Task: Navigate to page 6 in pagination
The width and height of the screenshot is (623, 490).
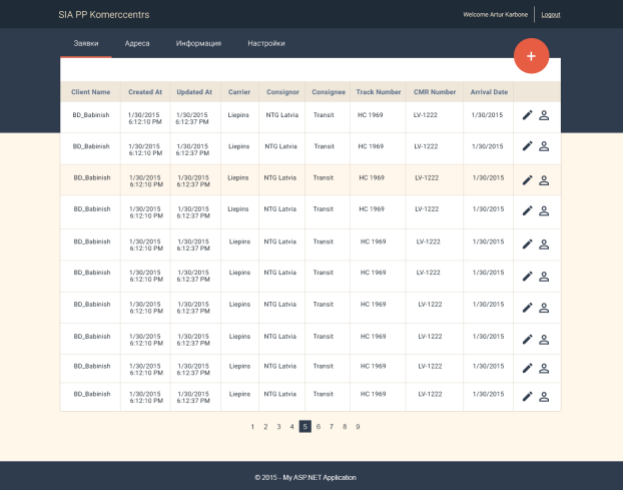Action: (318, 426)
